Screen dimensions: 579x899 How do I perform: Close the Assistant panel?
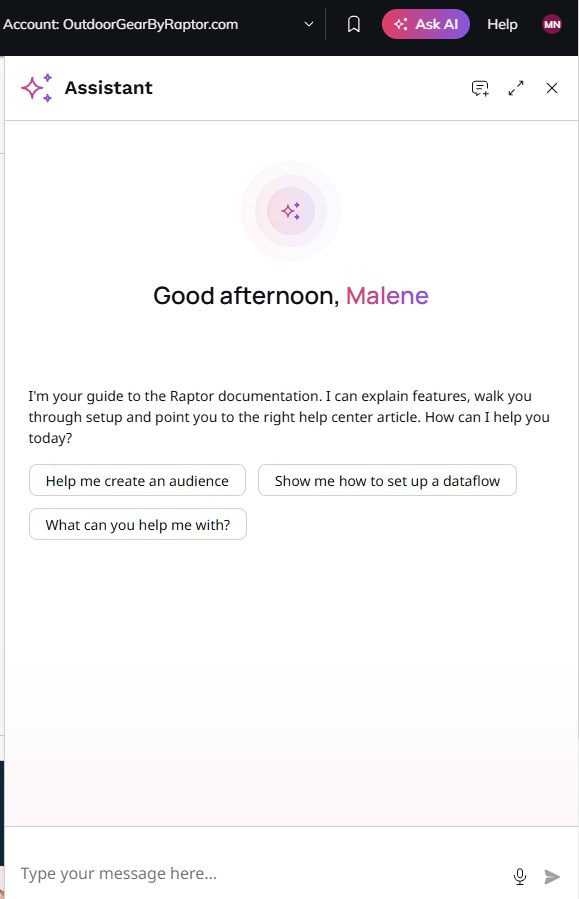point(552,88)
